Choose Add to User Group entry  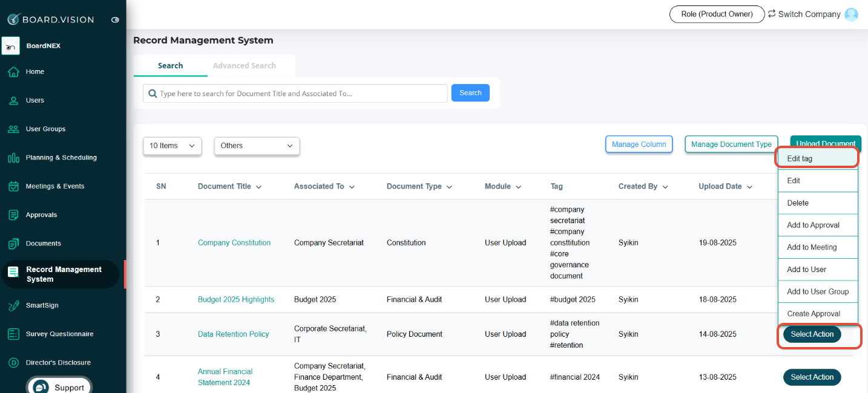(x=818, y=291)
